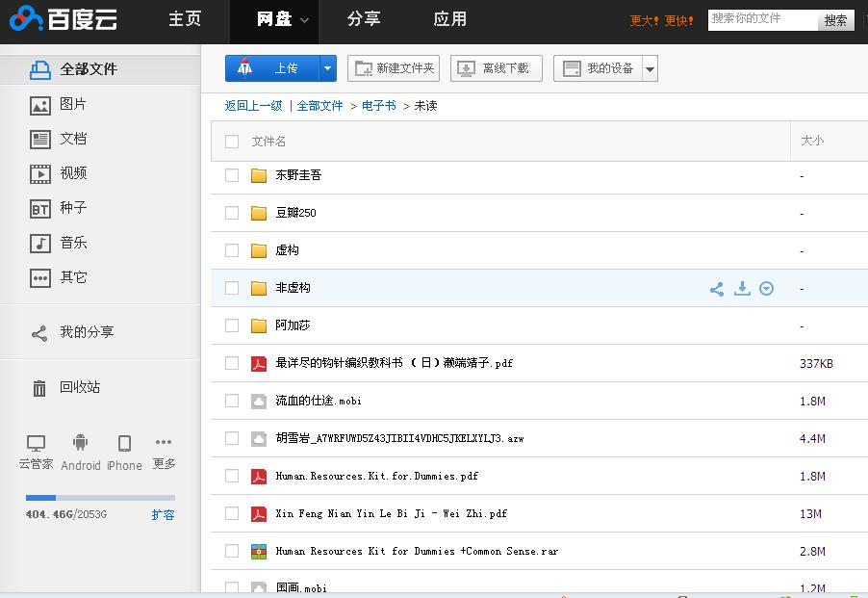Download the 非虚构 folder via download icon
This screenshot has height=598, width=868.
point(742,289)
